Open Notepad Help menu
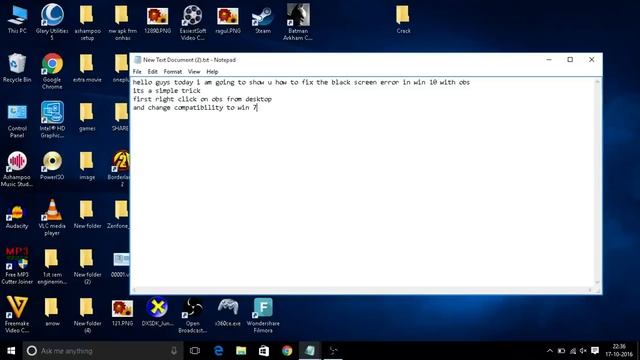 (x=212, y=71)
